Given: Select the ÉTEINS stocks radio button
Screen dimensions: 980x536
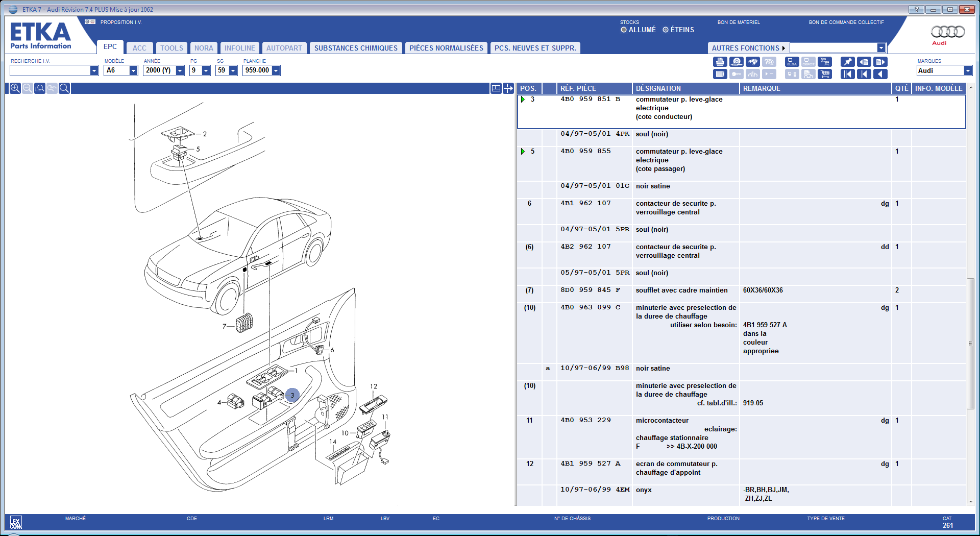Looking at the screenshot, I should pos(666,30).
